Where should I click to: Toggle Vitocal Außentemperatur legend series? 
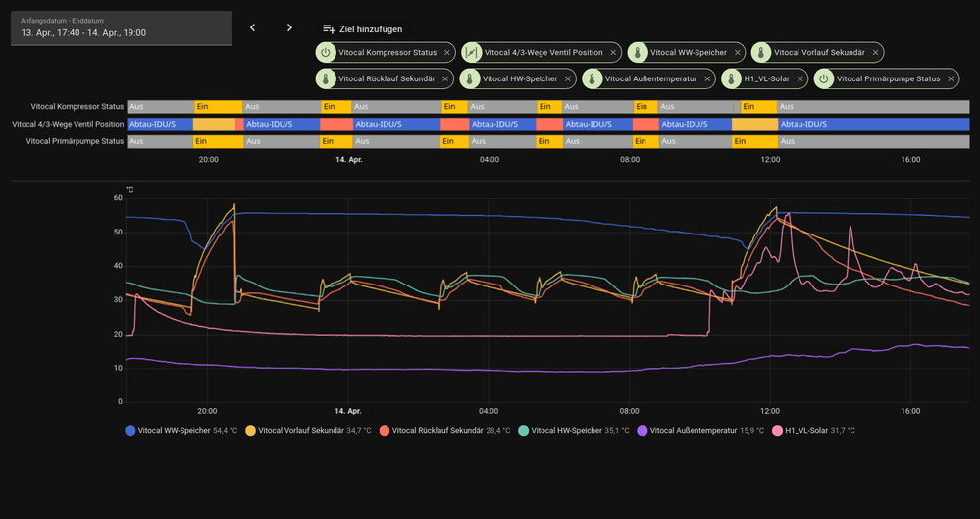[x=701, y=430]
